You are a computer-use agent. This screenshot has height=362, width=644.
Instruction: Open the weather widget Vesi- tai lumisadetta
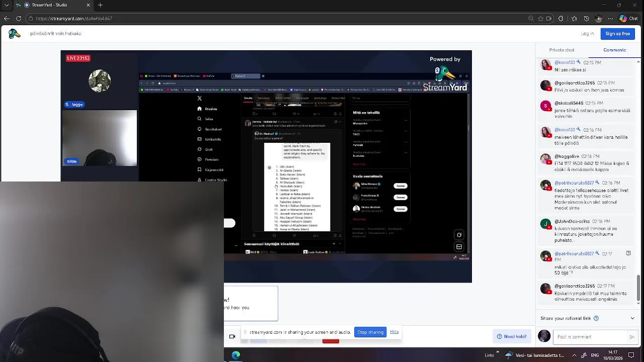(535, 355)
